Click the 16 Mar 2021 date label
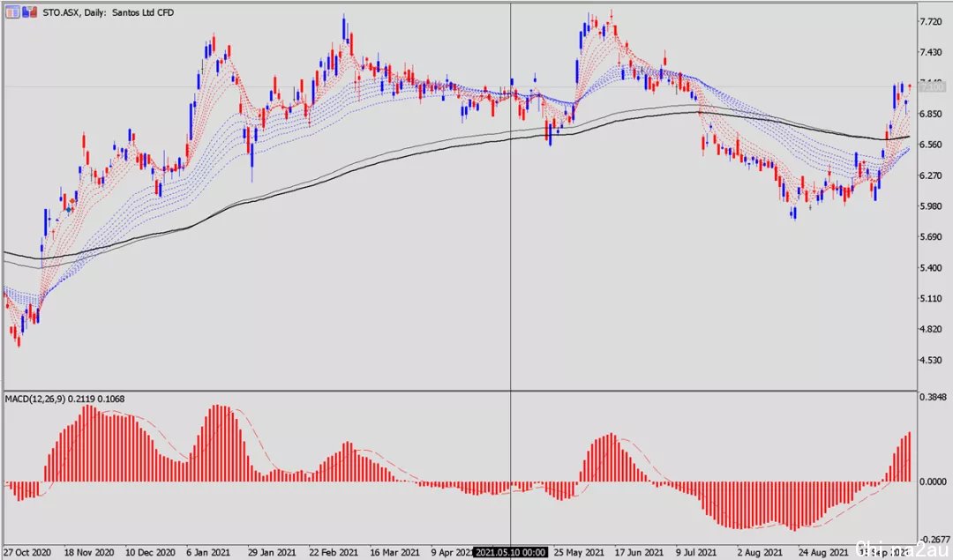The width and height of the screenshot is (953, 560). tap(394, 552)
